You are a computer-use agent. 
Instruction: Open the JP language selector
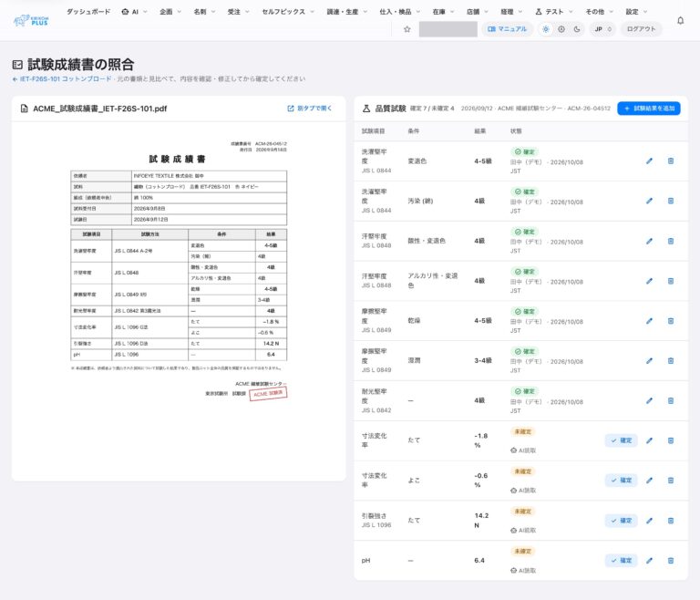click(602, 29)
